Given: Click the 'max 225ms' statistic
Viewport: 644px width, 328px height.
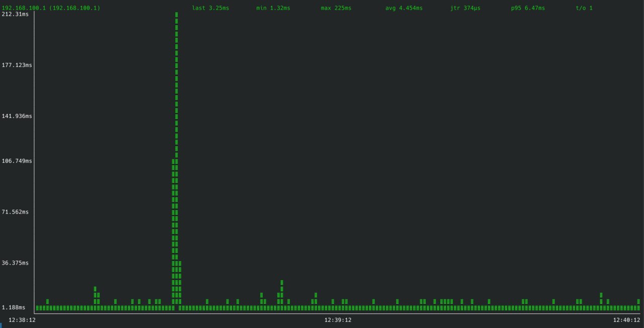Looking at the screenshot, I should [x=336, y=9].
